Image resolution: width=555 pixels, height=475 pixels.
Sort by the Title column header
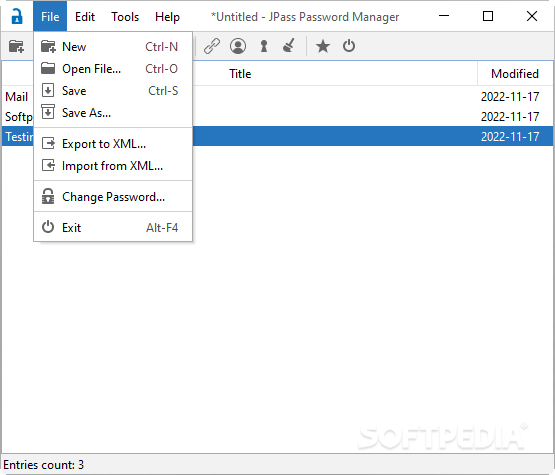pos(240,74)
